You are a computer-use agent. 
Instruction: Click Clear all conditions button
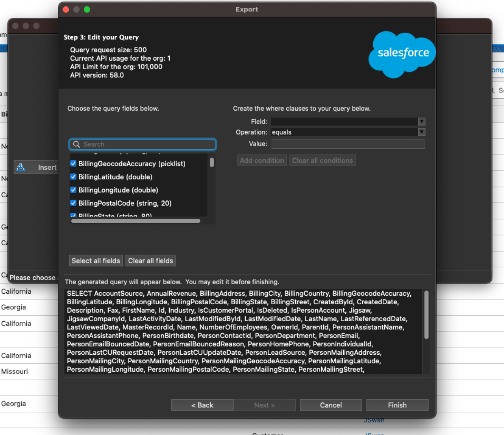point(322,161)
